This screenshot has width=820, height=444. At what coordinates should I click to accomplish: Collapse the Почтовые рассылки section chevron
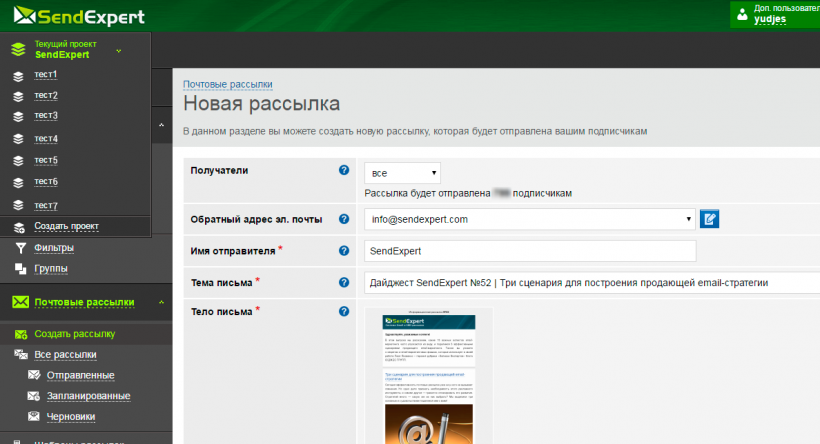point(161,302)
